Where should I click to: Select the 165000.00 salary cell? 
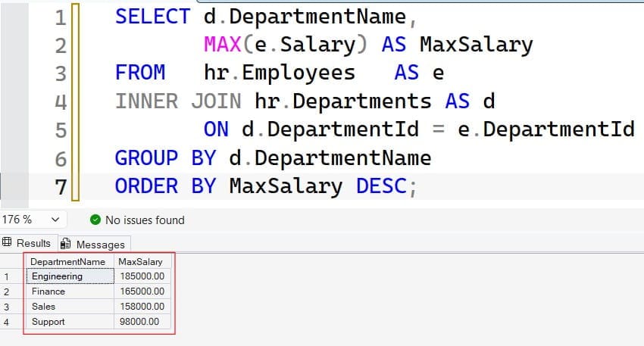[142, 291]
